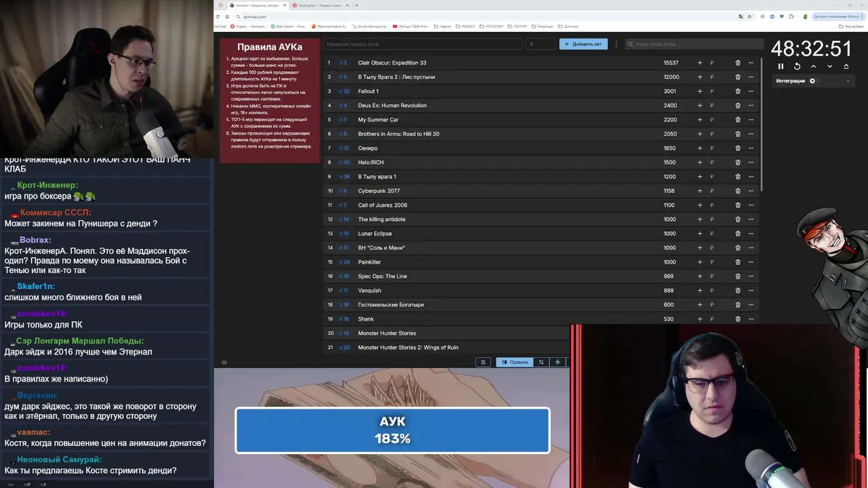Viewport: 868px width, 488px height.
Task: Focus the new lot name field
Action: tap(422, 44)
